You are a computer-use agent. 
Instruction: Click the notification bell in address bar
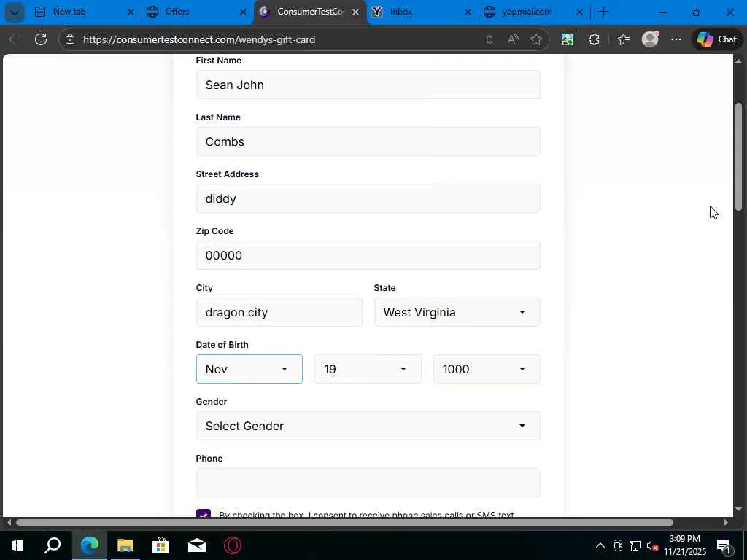(x=489, y=39)
